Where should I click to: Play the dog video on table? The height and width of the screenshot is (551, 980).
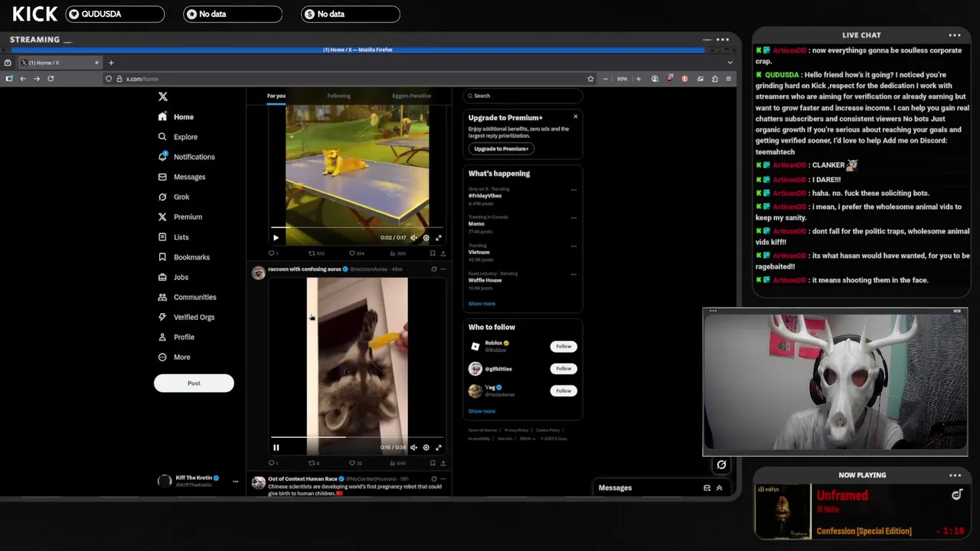pyautogui.click(x=276, y=237)
